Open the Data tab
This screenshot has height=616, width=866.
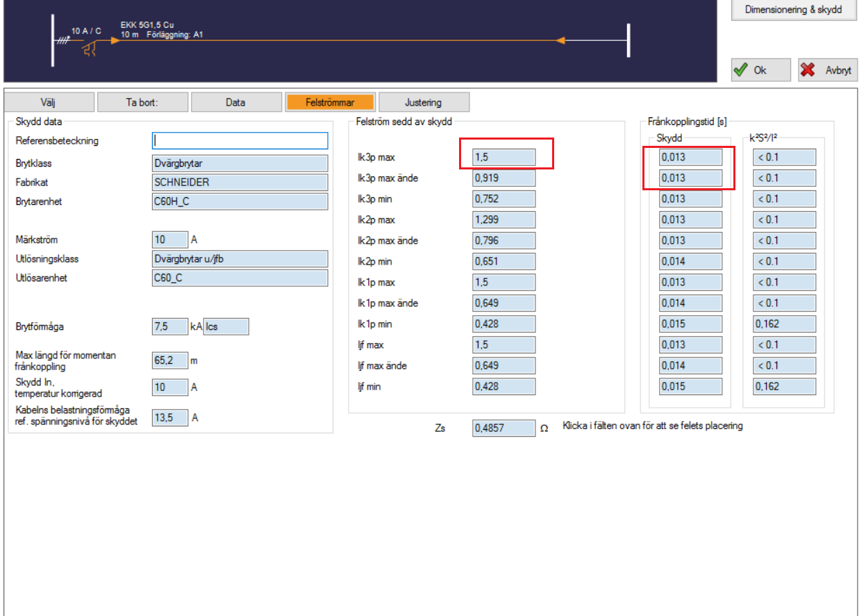[x=236, y=102]
